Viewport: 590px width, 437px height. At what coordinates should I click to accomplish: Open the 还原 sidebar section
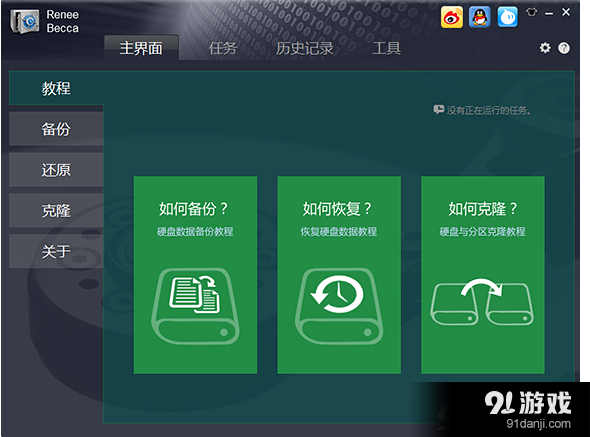coord(56,170)
